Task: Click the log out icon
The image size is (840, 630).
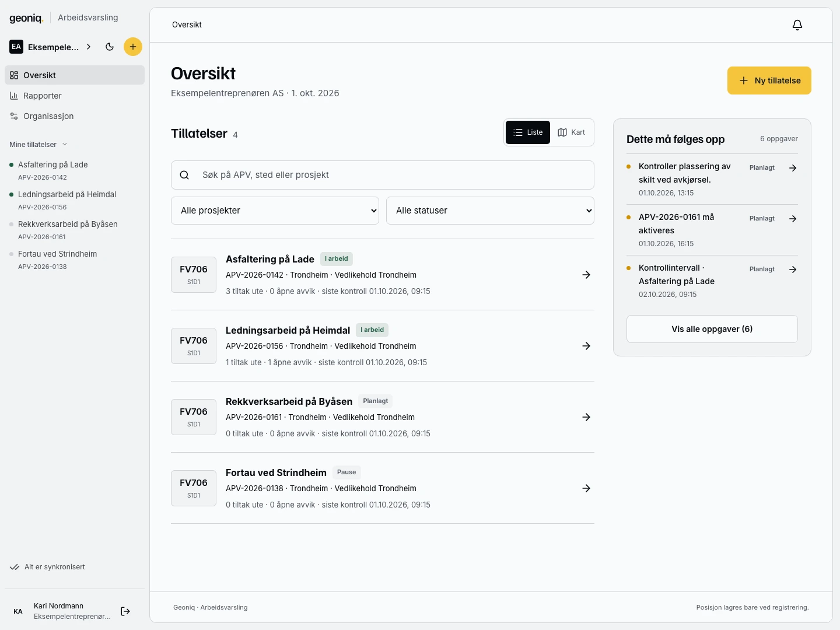Action: [x=125, y=611]
